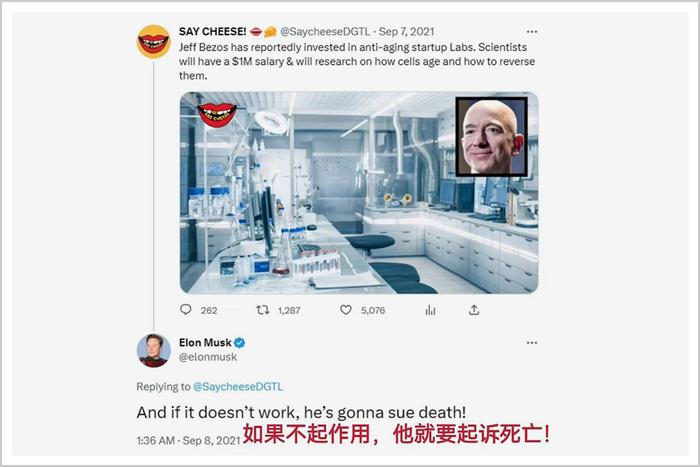Open the @elonmusk handle
Image resolution: width=700 pixels, height=467 pixels.
(x=208, y=357)
